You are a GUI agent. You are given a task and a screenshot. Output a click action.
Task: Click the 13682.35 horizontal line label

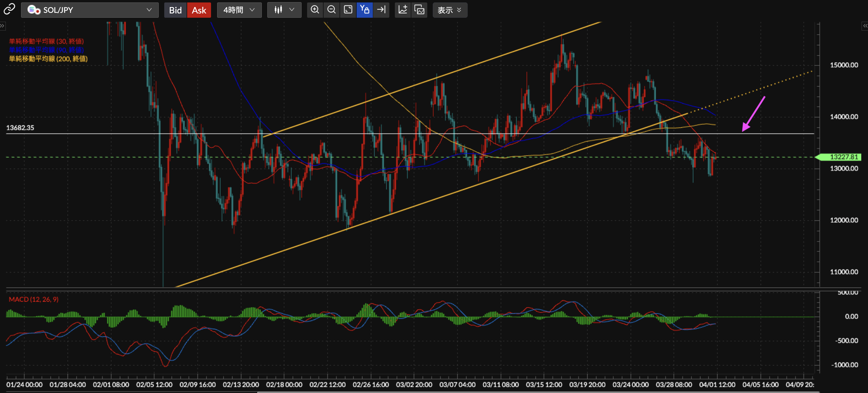(20, 128)
